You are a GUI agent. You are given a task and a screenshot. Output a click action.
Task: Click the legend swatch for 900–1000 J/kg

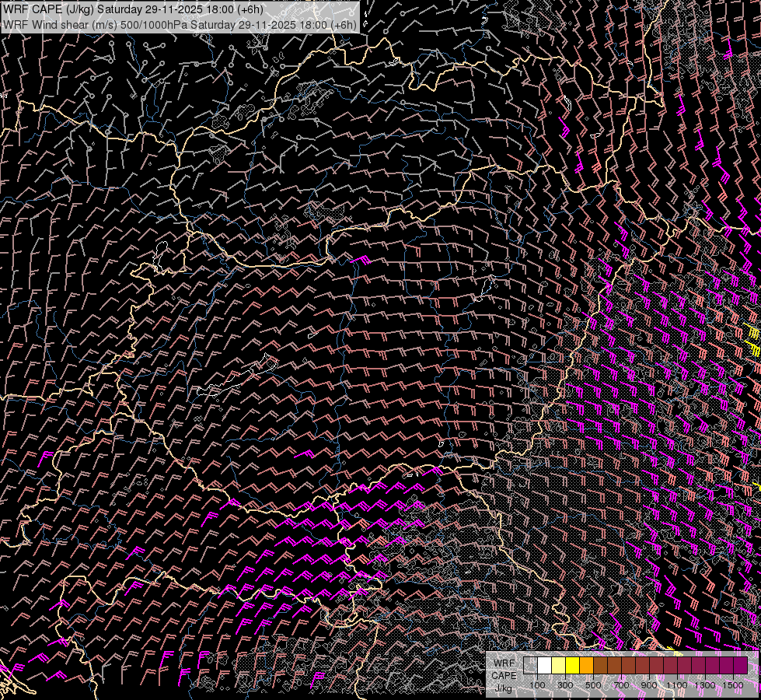click(657, 666)
